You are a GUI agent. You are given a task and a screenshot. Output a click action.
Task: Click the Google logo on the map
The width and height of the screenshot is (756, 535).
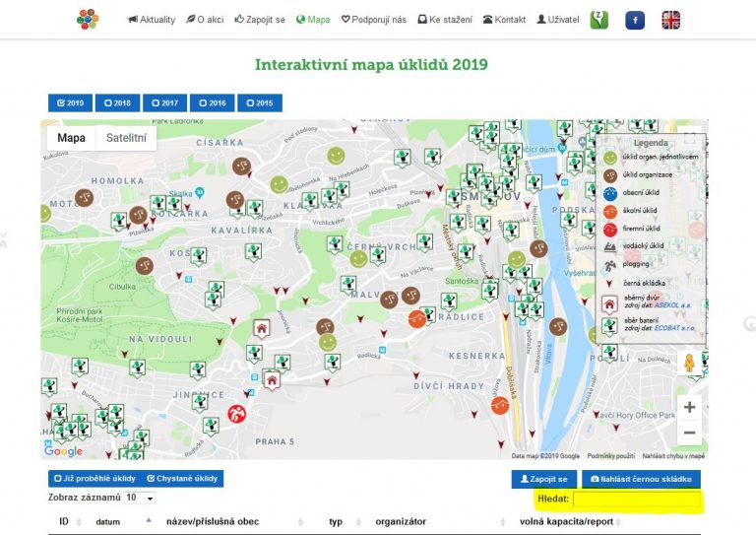[64, 451]
